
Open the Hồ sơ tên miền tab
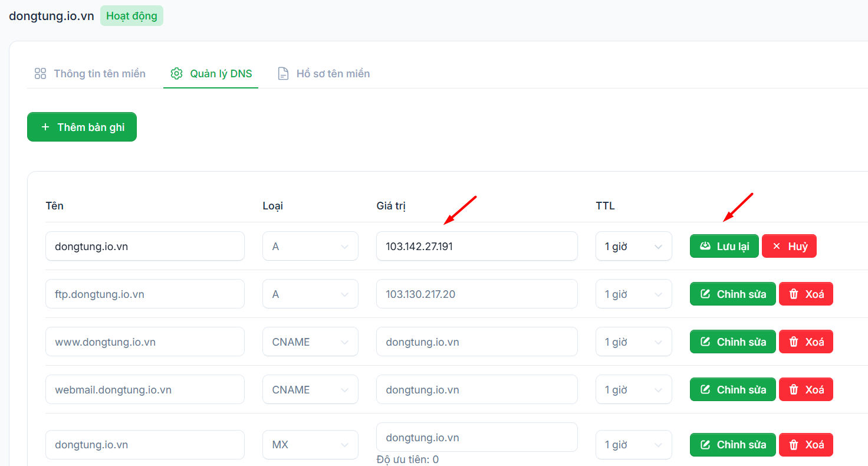[x=324, y=74]
